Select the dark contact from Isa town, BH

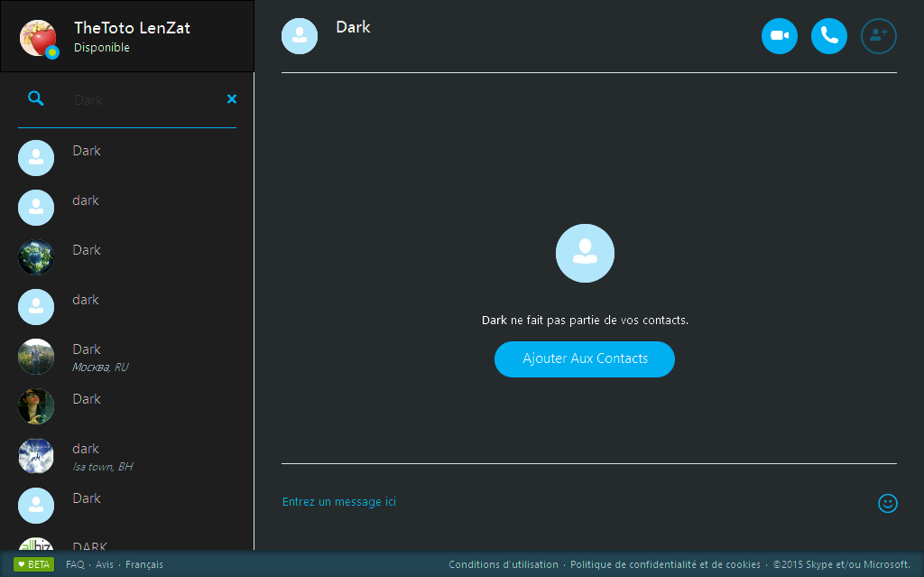[108, 456]
